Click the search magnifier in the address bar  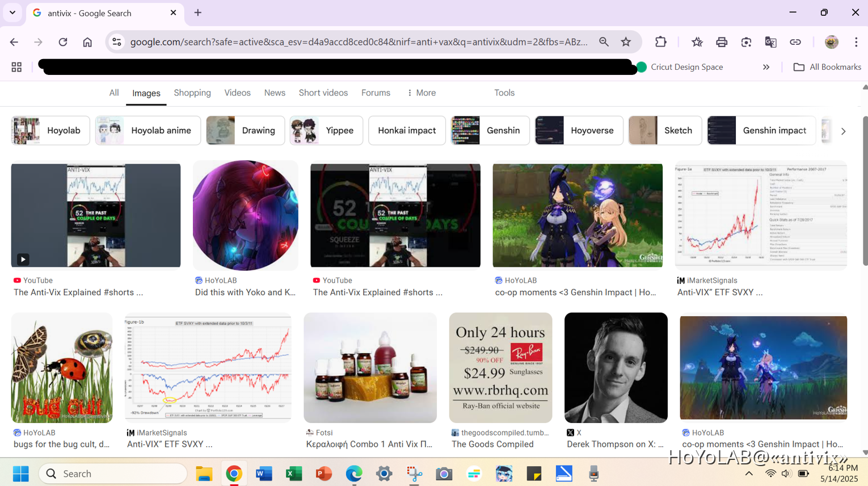(x=604, y=41)
